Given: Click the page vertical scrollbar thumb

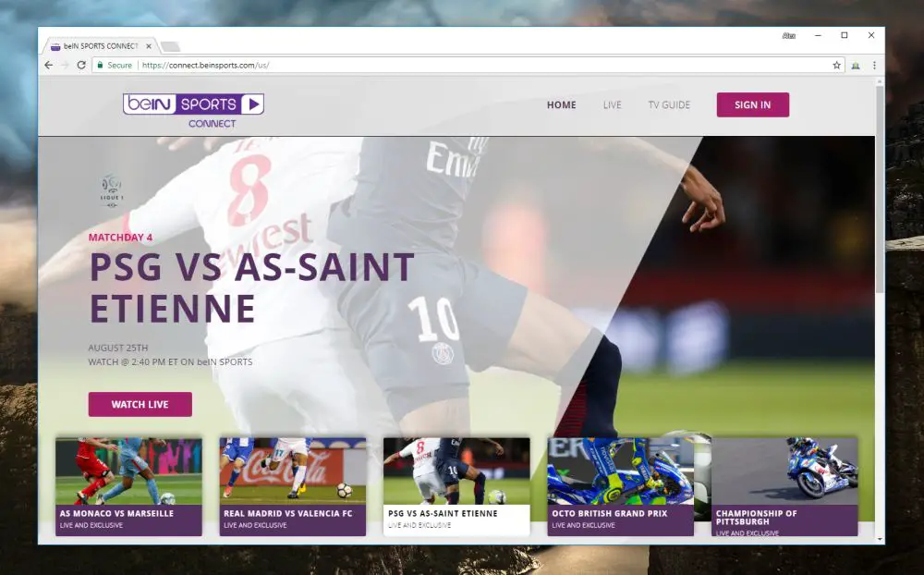Looking at the screenshot, I should pyautogui.click(x=880, y=189).
